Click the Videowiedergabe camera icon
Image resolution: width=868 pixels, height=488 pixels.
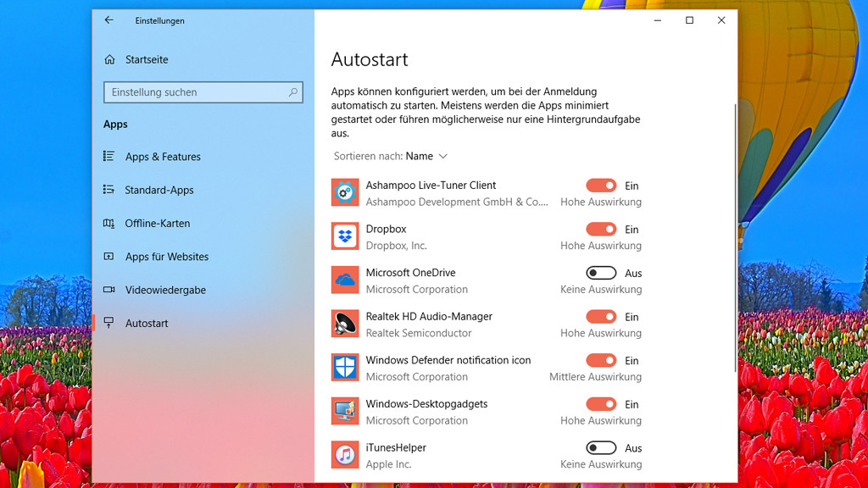(109, 290)
